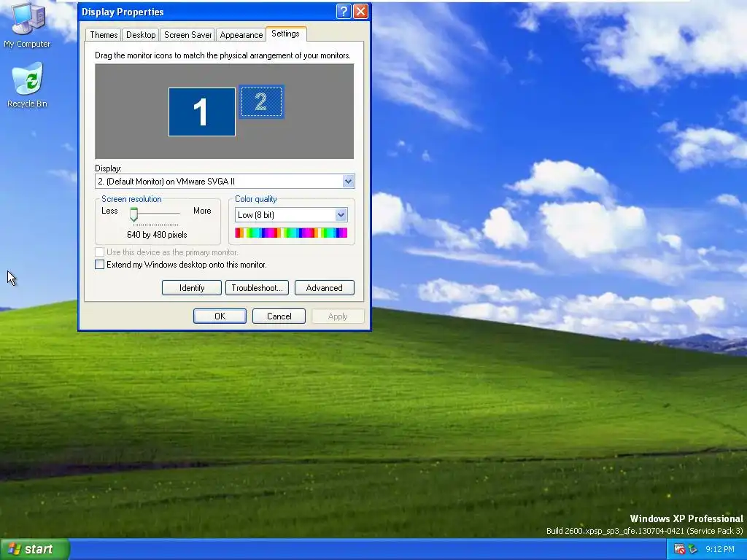
Task: Open the Start menu
Action: 35,549
